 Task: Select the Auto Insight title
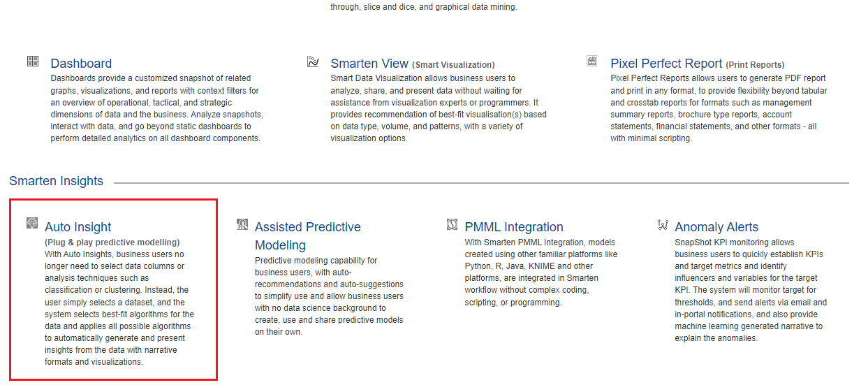point(78,227)
